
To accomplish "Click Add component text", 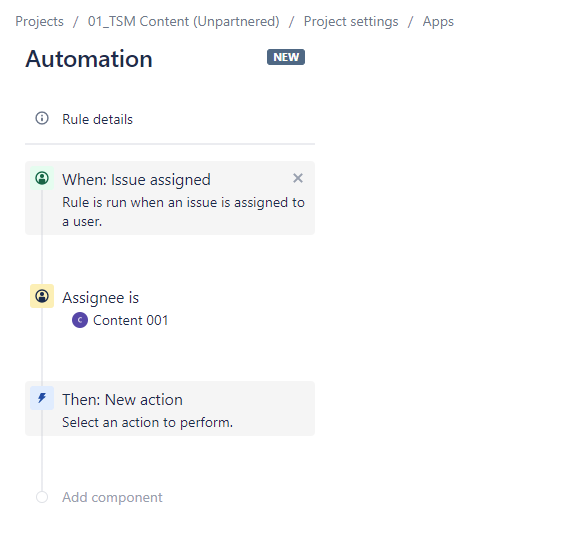I will coord(112,497).
